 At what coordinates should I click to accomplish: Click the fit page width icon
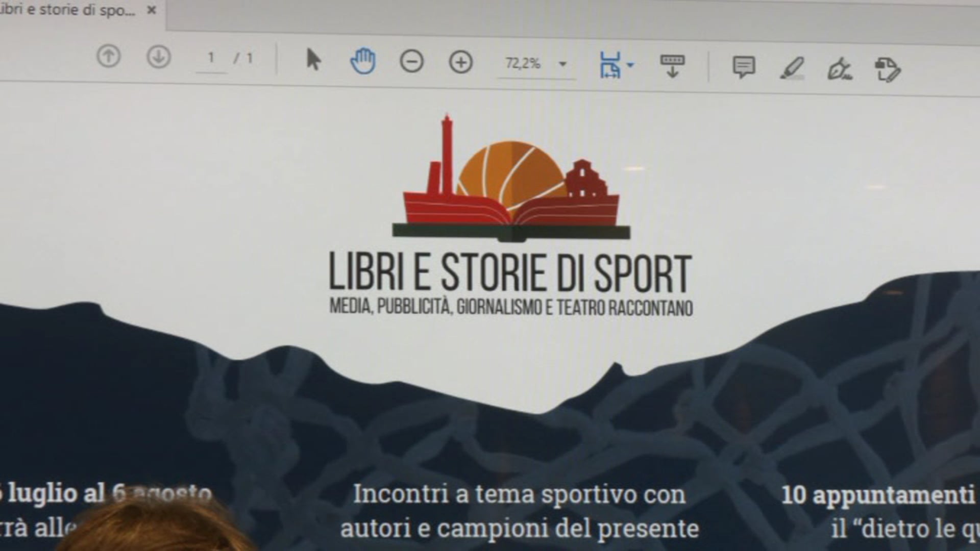pos(610,65)
